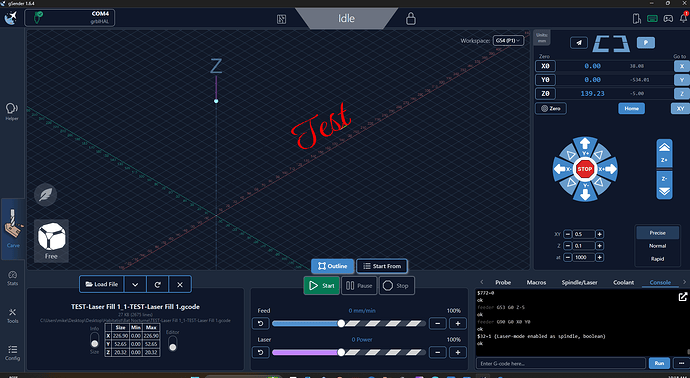Increase Z jog step
The height and width of the screenshot is (378, 690).
(599, 246)
